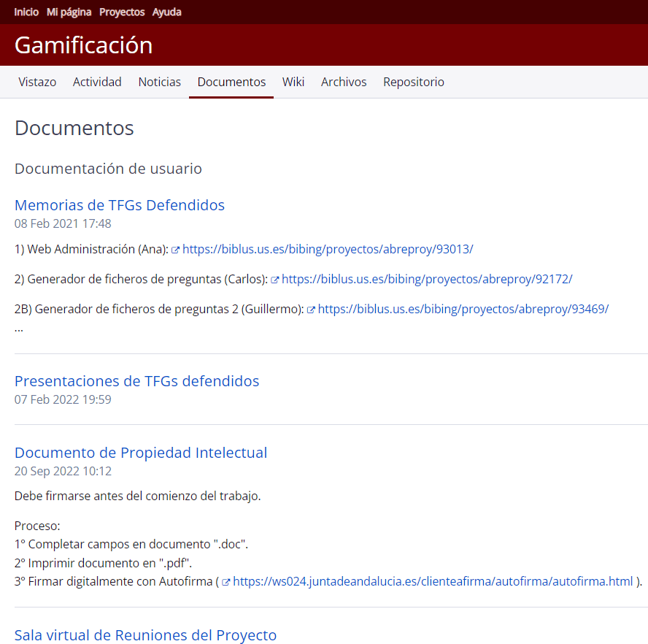Open Presentaciones de TFGs defendidos document
The image size is (648, 644).
136,381
